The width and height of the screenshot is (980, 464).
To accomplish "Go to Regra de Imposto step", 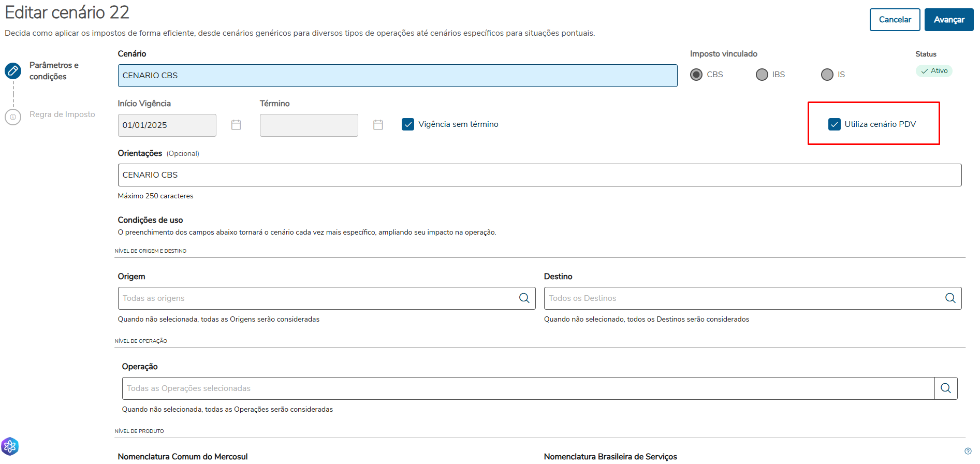I will 62,114.
